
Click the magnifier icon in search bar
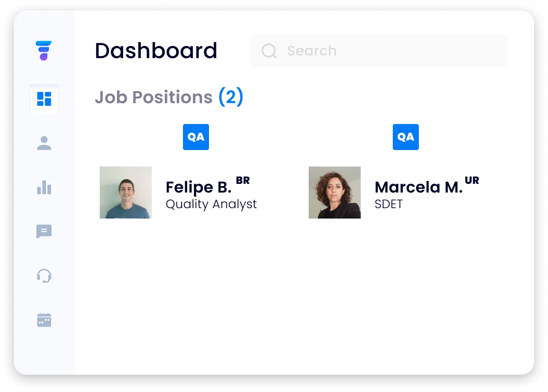(269, 51)
